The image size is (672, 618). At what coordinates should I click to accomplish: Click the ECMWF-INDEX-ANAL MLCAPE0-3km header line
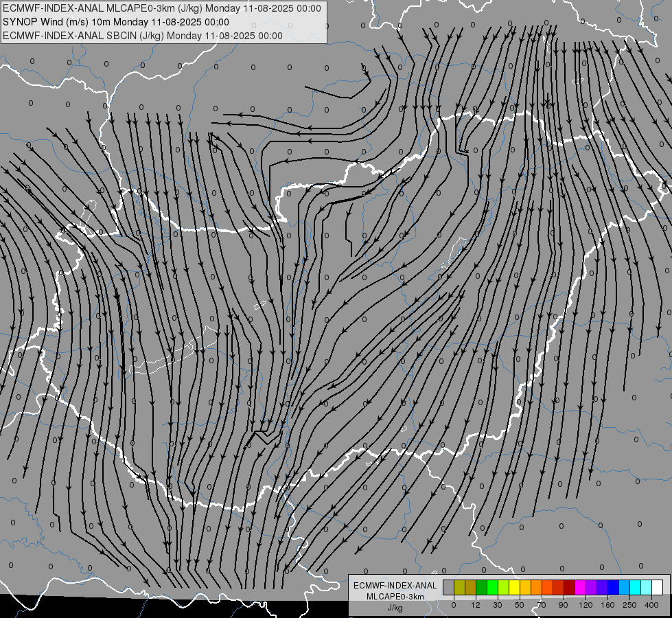pyautogui.click(x=161, y=8)
